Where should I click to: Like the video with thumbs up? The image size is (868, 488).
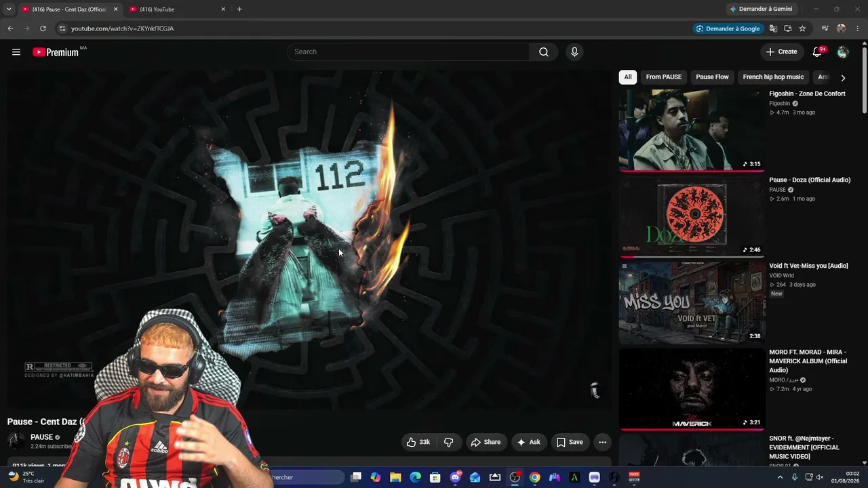[418, 443]
